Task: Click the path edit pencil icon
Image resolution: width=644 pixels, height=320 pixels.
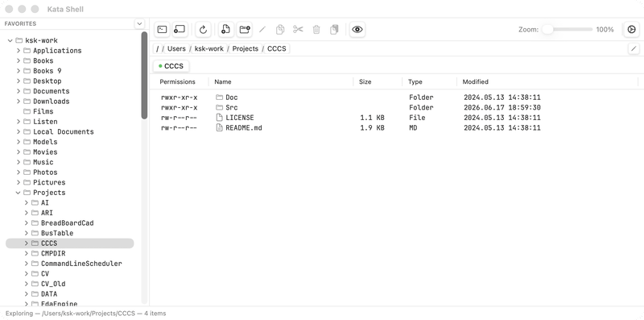Action: (x=634, y=48)
